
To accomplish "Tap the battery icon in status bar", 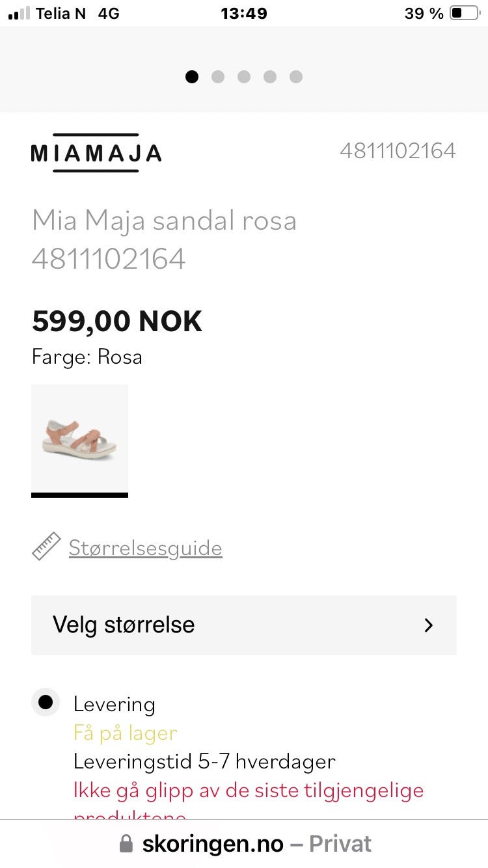I will point(465,13).
